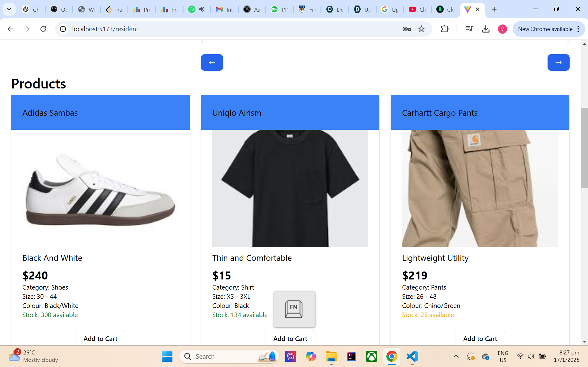Reload the current page
Viewport: 588px width, 367px height.
click(43, 29)
